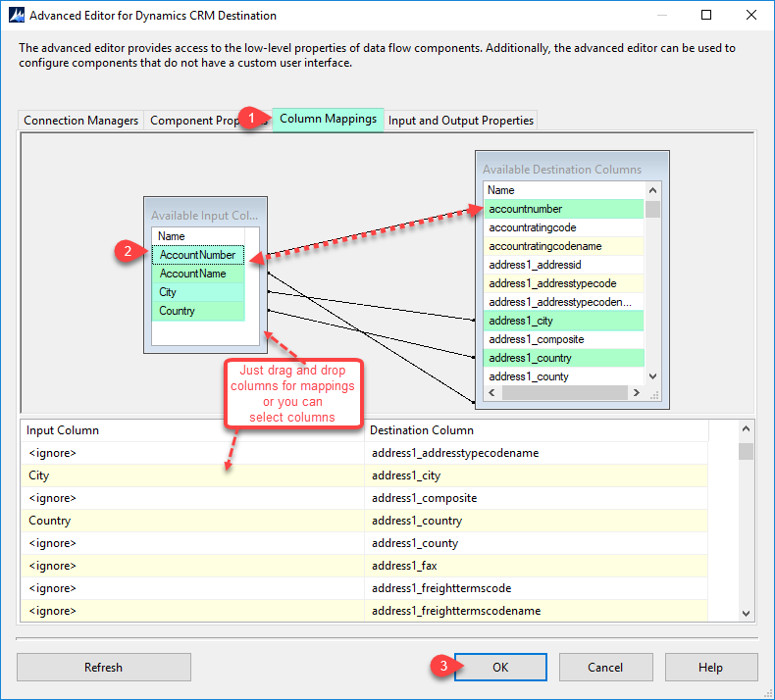Select accountnumber destination column

tap(563, 209)
